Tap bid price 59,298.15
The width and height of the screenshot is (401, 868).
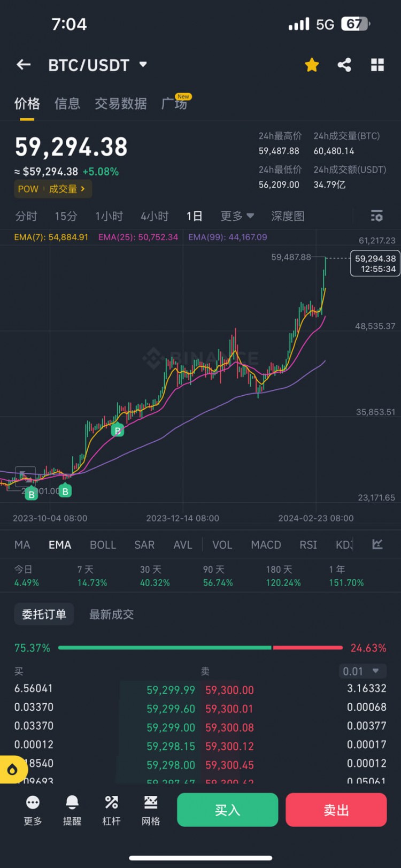[171, 746]
